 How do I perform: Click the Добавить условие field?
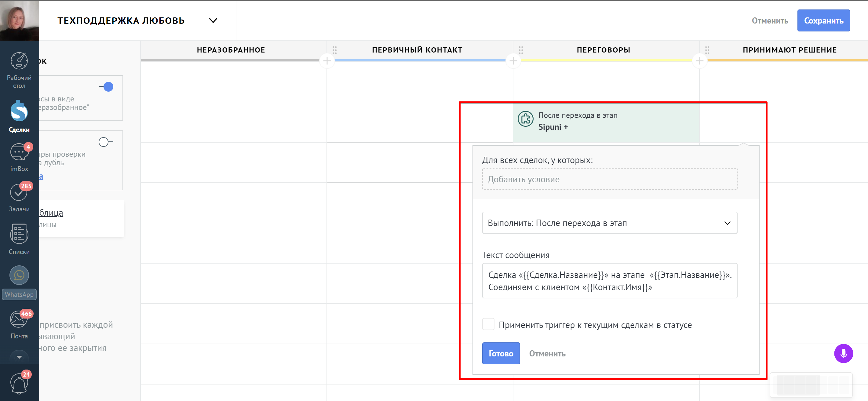610,179
